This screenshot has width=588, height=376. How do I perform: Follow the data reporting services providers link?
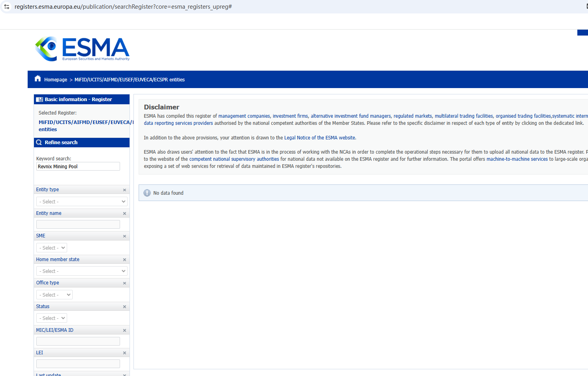coord(178,123)
